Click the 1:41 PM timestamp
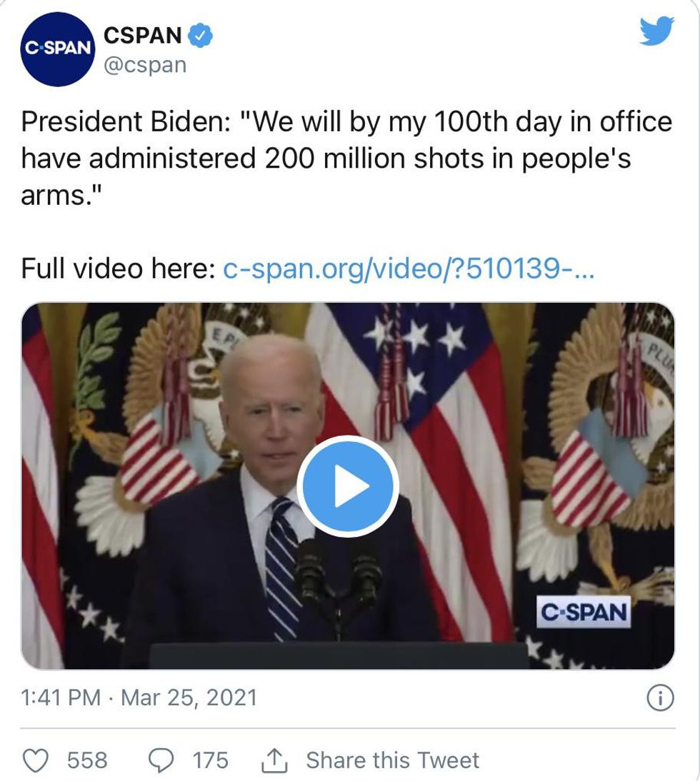Image resolution: width=700 pixels, height=781 pixels. pyautogui.click(x=61, y=697)
